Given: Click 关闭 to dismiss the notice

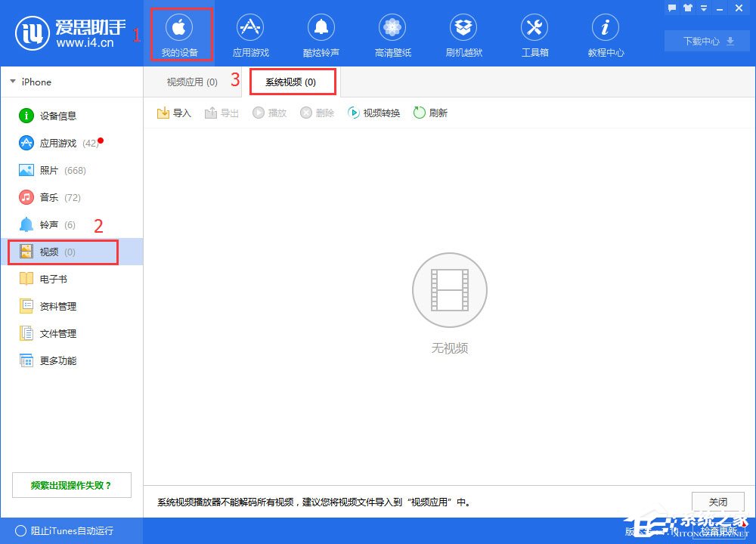Looking at the screenshot, I should [717, 502].
